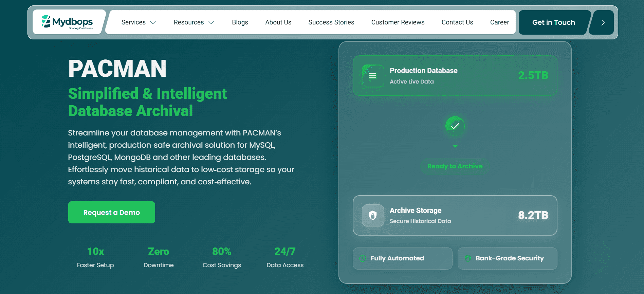Viewport: 644px width, 294px height.
Task: Click the Active Live Data label
Action: [412, 81]
